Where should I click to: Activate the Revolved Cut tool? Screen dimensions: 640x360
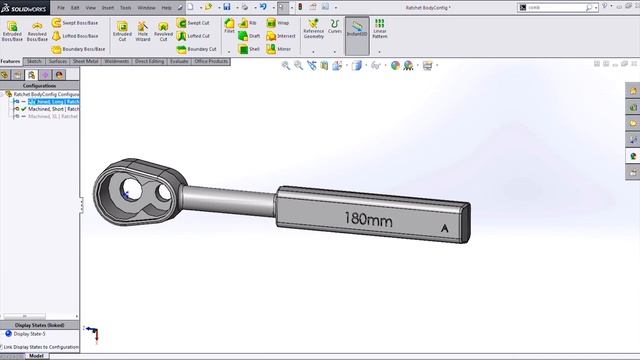(163, 31)
